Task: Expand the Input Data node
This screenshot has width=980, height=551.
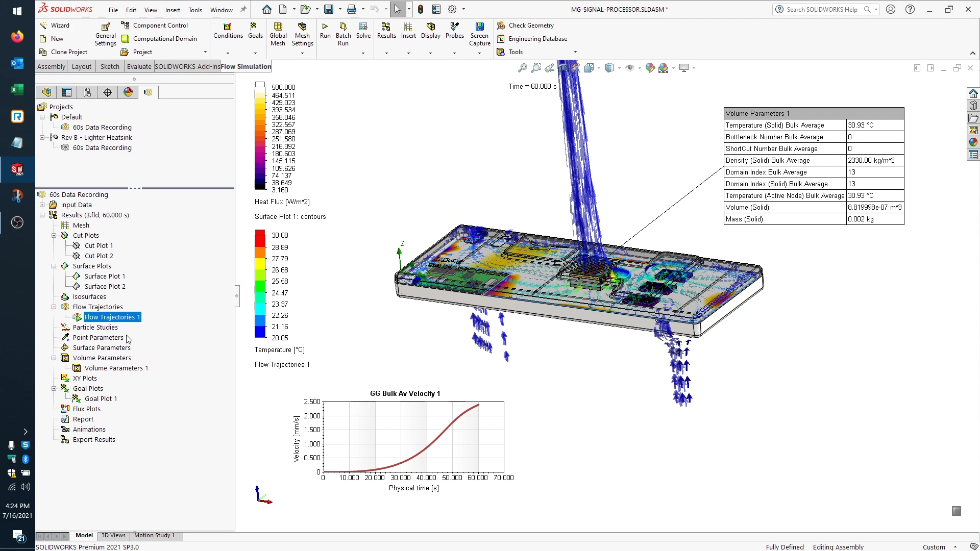Action: pos(42,205)
